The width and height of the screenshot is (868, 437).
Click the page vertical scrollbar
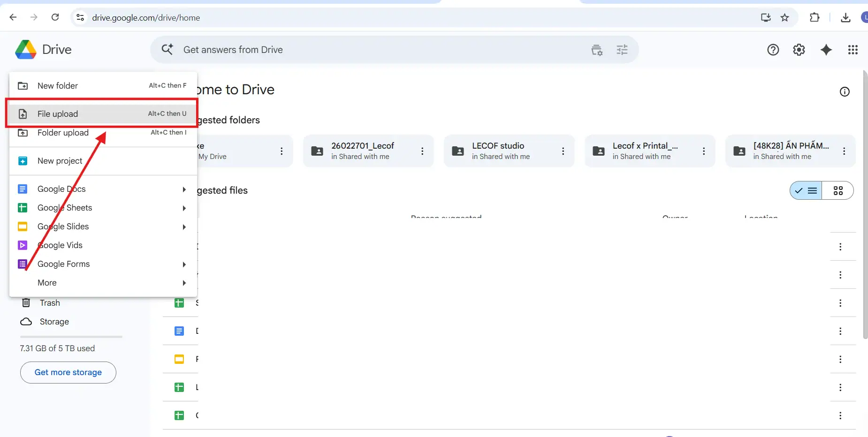click(x=865, y=204)
